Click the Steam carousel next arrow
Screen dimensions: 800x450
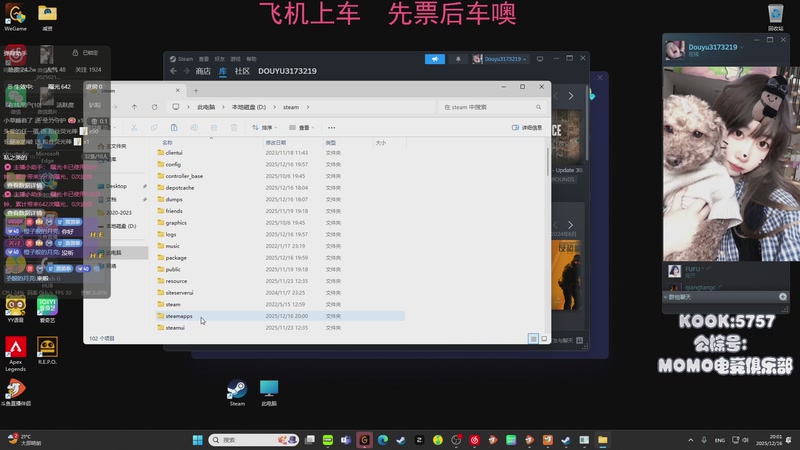(x=571, y=96)
